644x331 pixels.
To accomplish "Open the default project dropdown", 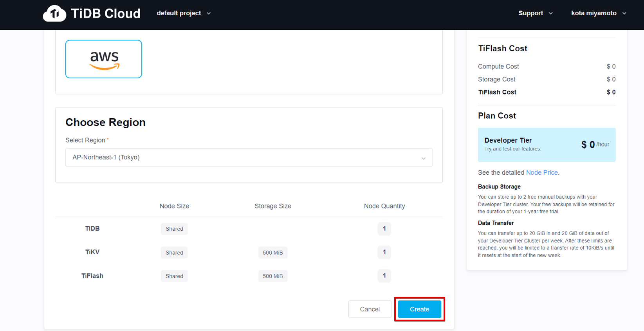I will tap(184, 13).
